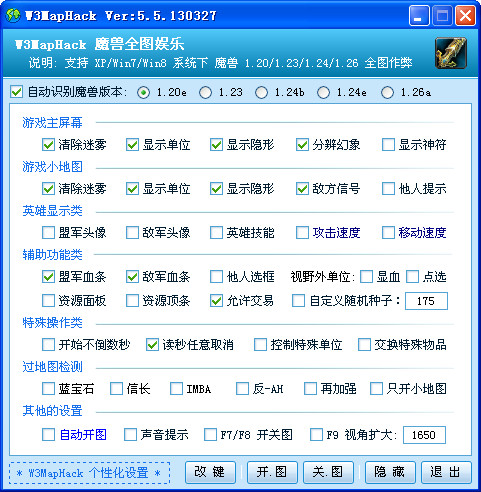The height and width of the screenshot is (492, 481).
Task: Enable the 资源面板 checkbox
Action: pyautogui.click(x=48, y=301)
